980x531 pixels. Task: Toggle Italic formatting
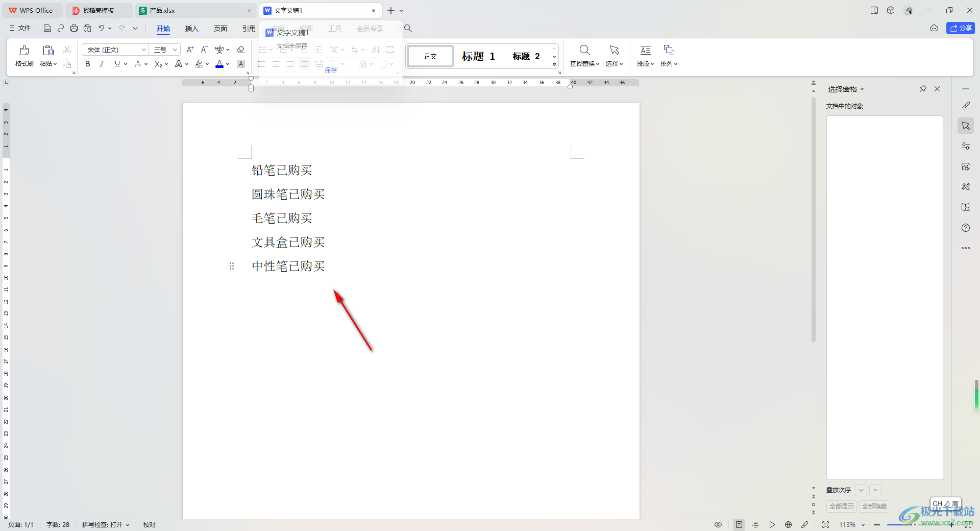click(102, 64)
